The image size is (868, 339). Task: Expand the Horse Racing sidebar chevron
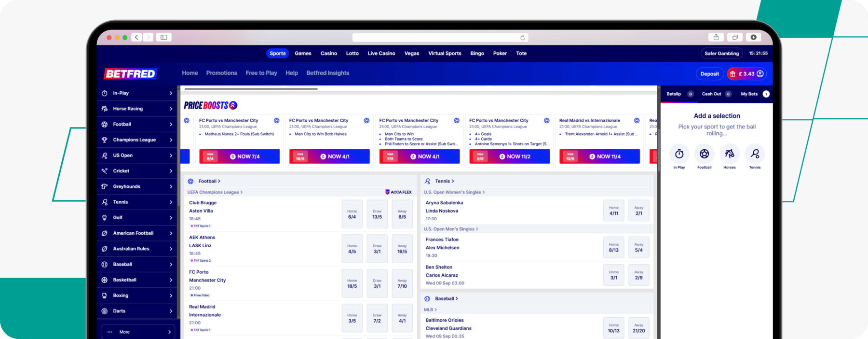point(171,109)
